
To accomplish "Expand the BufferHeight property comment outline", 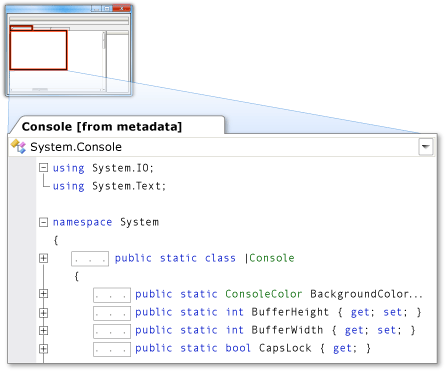I will (x=43, y=313).
